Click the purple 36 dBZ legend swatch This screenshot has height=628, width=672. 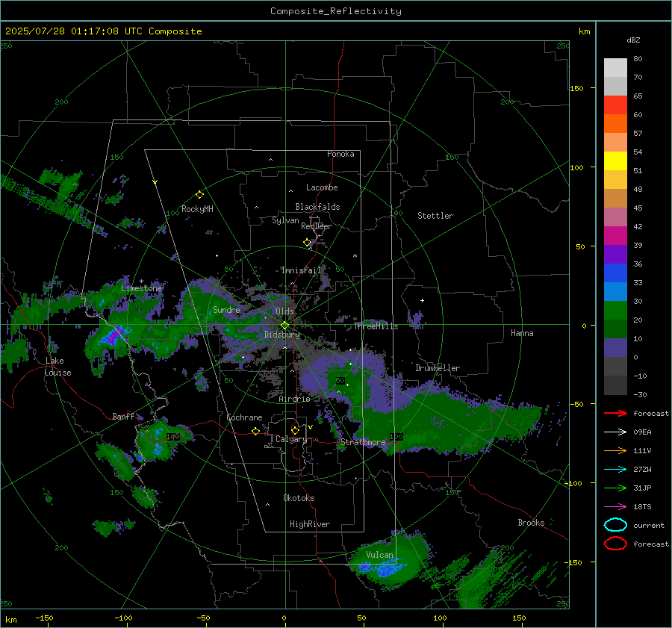[615, 254]
